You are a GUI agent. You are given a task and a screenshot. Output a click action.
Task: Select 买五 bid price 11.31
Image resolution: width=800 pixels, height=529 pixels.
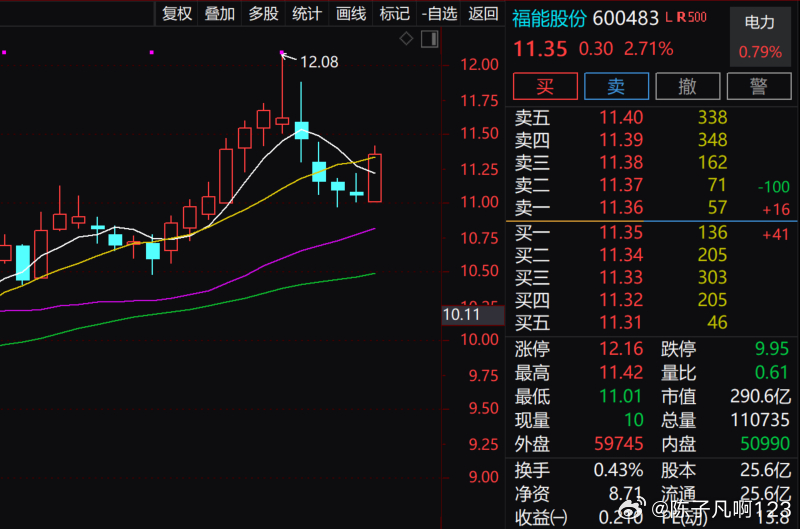coord(621,322)
